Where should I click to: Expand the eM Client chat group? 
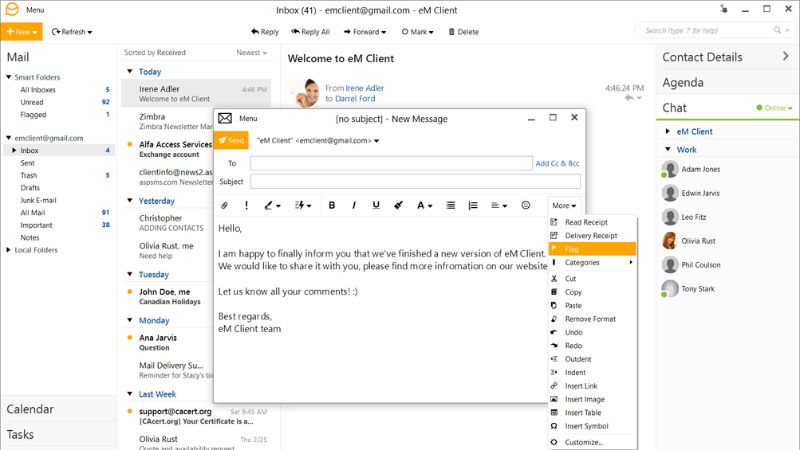pyautogui.click(x=667, y=132)
